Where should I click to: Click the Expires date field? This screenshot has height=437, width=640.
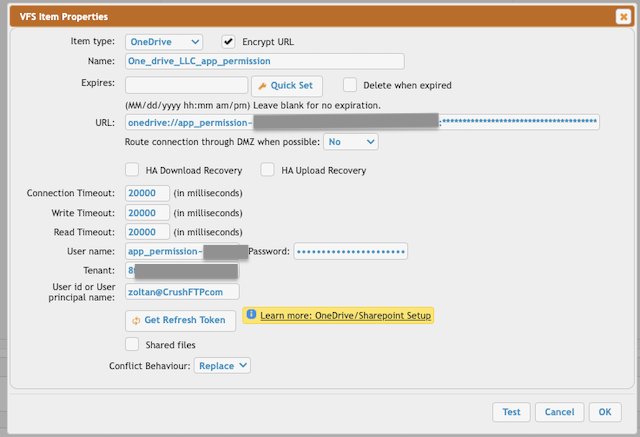[187, 85]
